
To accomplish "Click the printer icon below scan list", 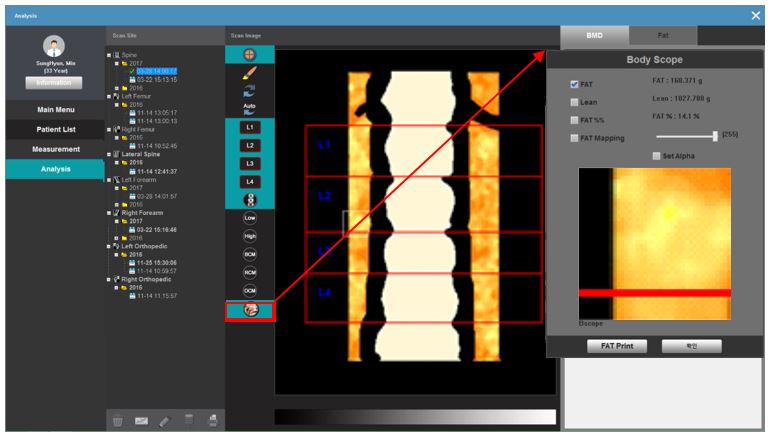I will 213,421.
